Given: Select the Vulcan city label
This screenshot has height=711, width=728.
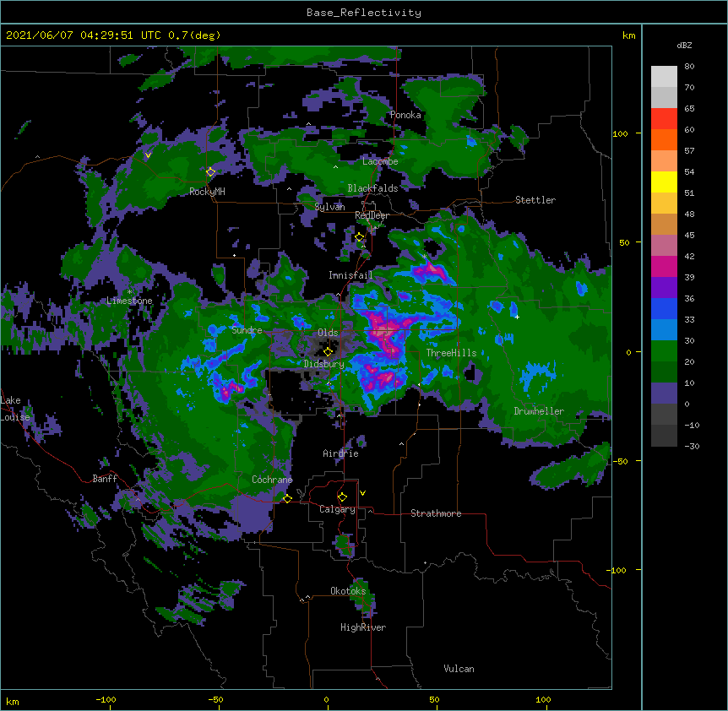Looking at the screenshot, I should click(459, 669).
